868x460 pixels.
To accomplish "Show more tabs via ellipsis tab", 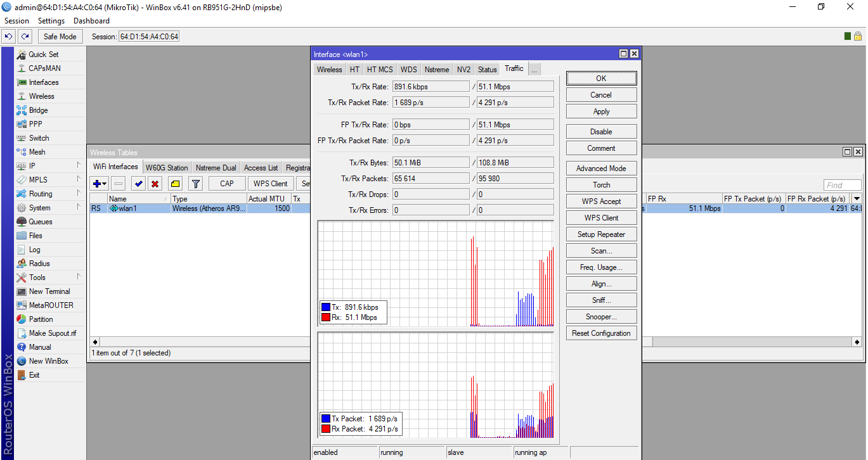I will coord(534,70).
